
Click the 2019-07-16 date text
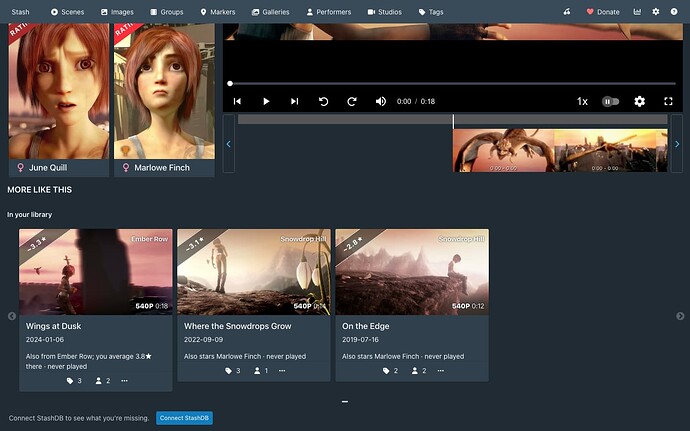(x=360, y=339)
